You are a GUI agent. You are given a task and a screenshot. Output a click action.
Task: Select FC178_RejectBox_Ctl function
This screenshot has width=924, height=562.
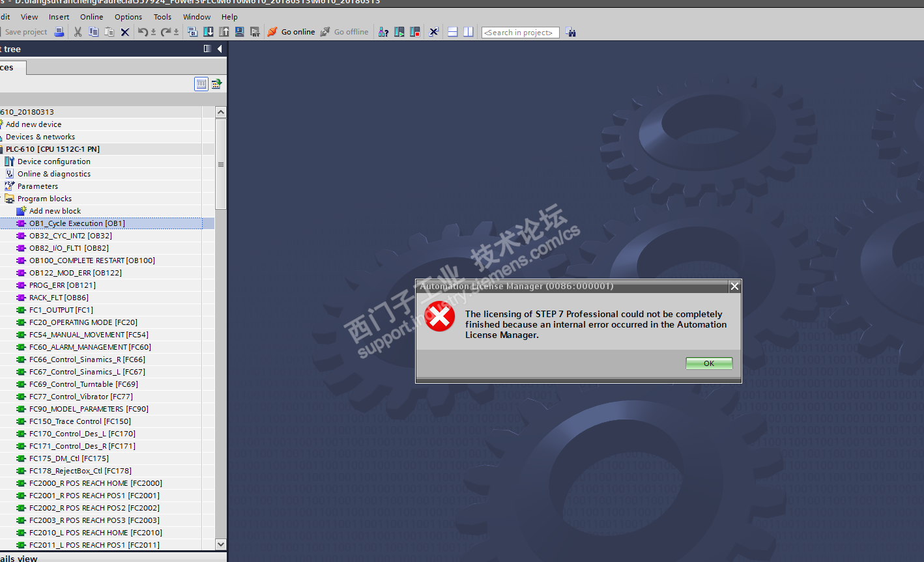(80, 471)
